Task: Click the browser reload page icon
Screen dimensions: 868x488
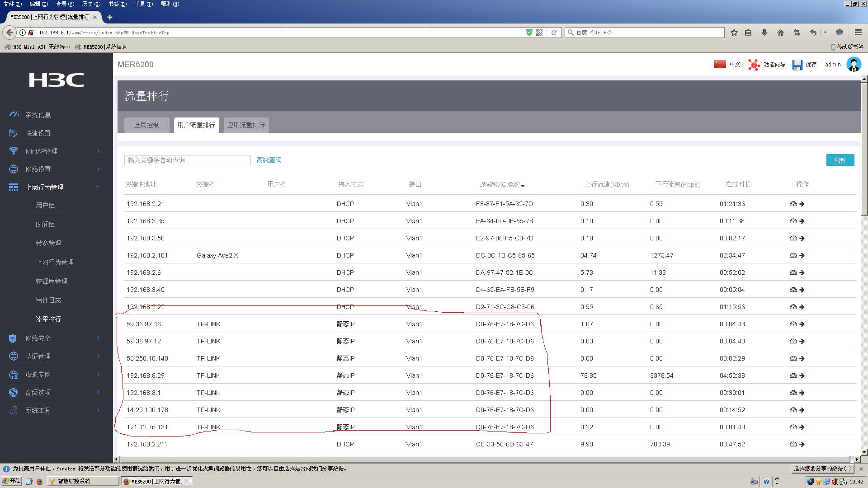Action: (554, 33)
